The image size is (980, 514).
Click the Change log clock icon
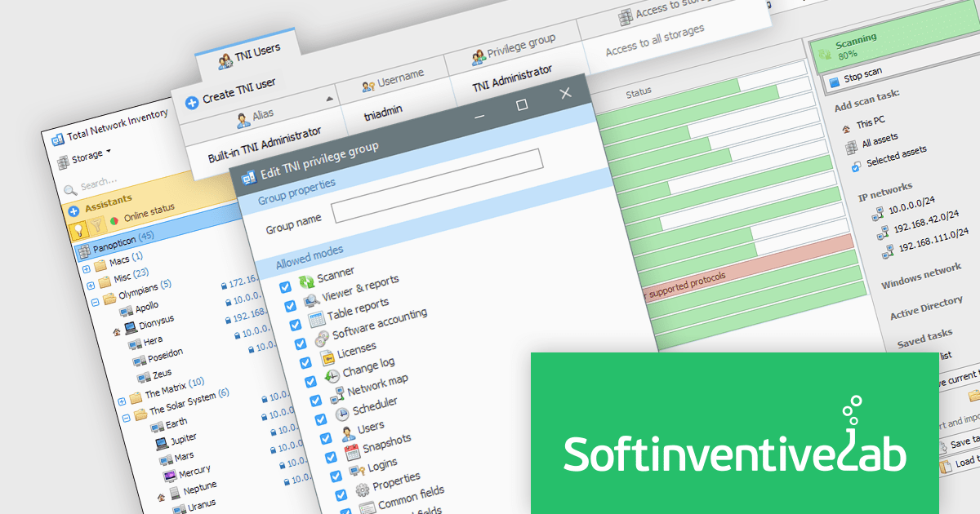point(332,377)
